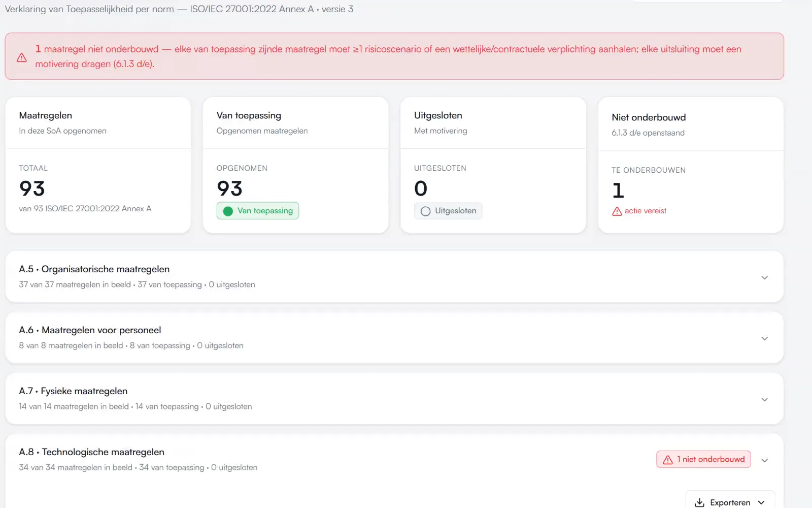Viewport: 812px width, 508px height.
Task: Click the warning icon in '1 niet onderbouwd' badge
Action: [x=668, y=459]
